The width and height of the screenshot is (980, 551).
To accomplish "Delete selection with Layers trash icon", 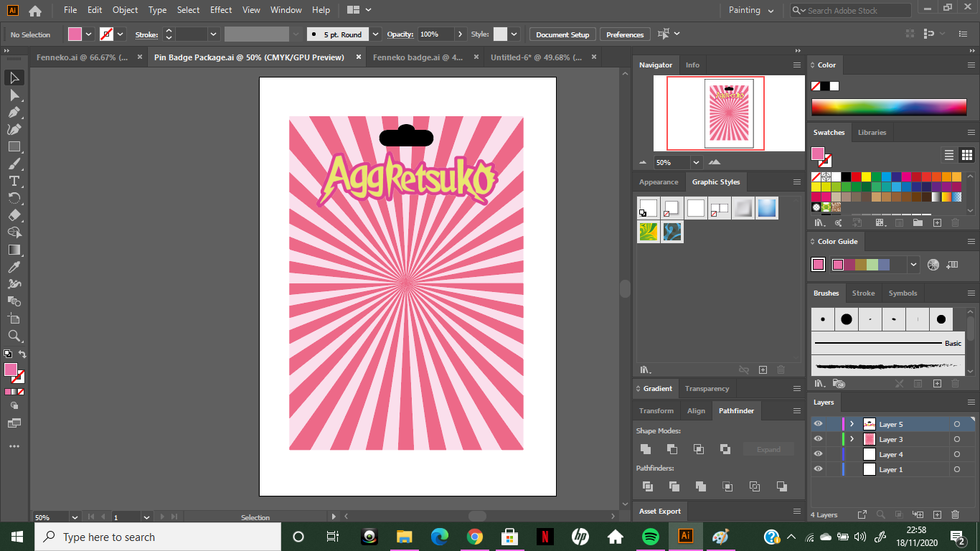I will [x=955, y=514].
